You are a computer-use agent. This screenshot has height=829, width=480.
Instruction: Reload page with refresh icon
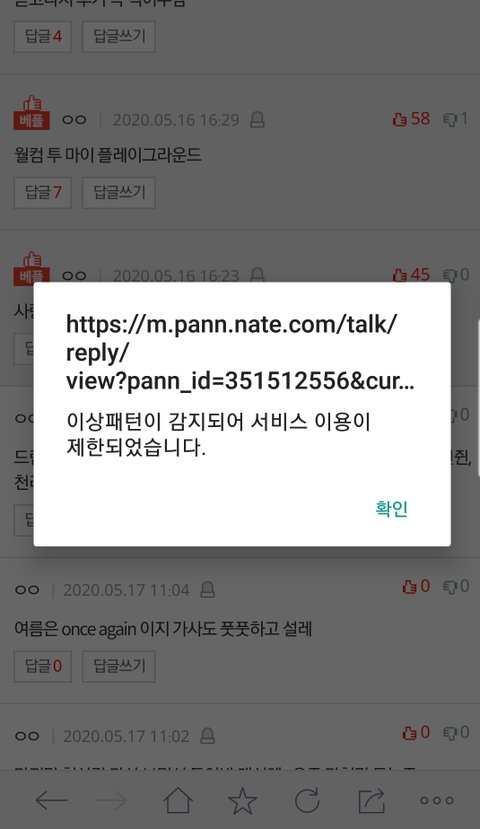pyautogui.click(x=307, y=800)
